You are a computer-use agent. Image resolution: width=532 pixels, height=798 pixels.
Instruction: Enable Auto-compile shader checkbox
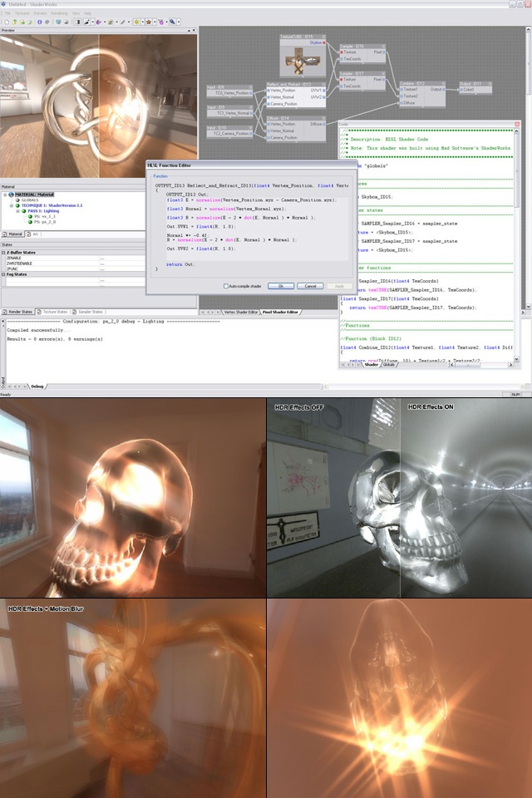pos(225,286)
